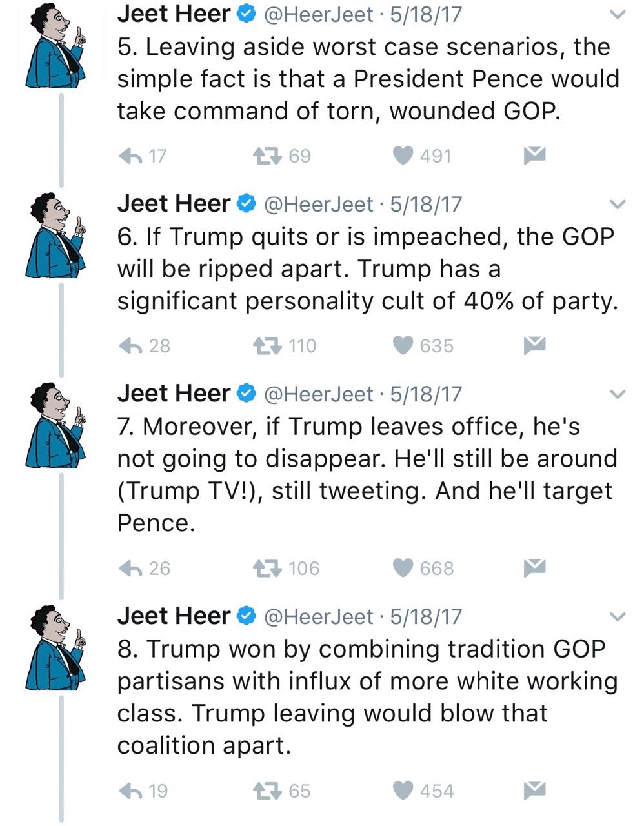Retweet the tweet with 110 retweets
The image size is (644, 826).
(267, 346)
